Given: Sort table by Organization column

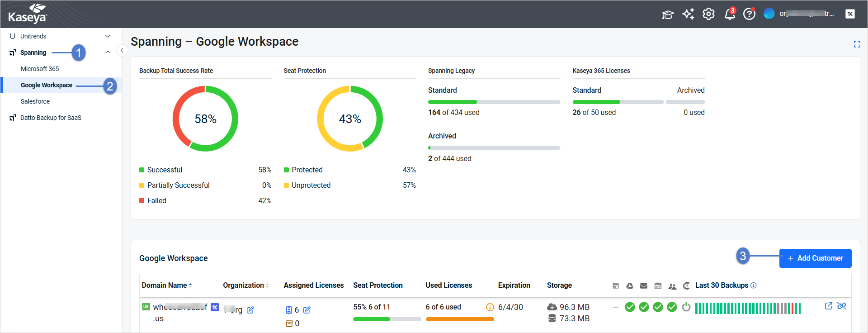Looking at the screenshot, I should (x=245, y=285).
